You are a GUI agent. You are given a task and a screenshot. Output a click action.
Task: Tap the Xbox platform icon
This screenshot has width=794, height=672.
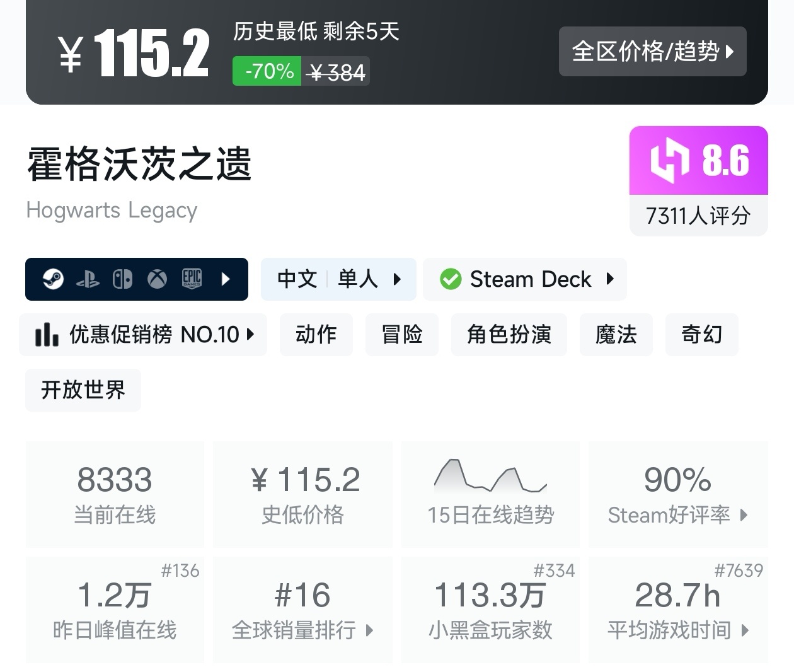(157, 279)
